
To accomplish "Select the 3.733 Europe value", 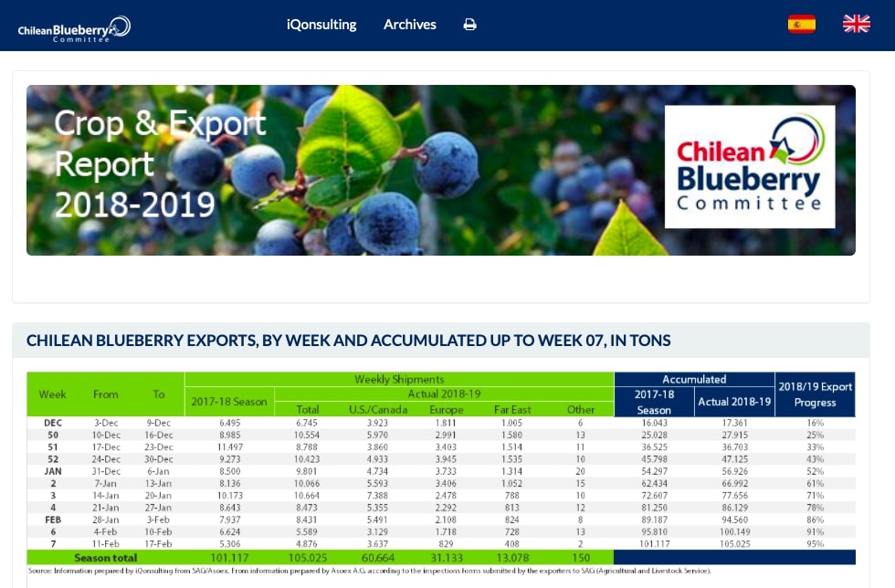I will click(446, 471).
